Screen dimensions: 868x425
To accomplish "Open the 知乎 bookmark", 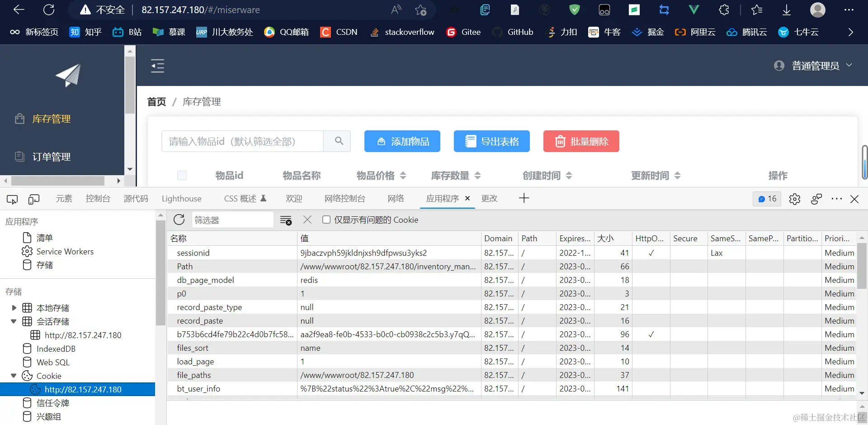I will [x=85, y=32].
